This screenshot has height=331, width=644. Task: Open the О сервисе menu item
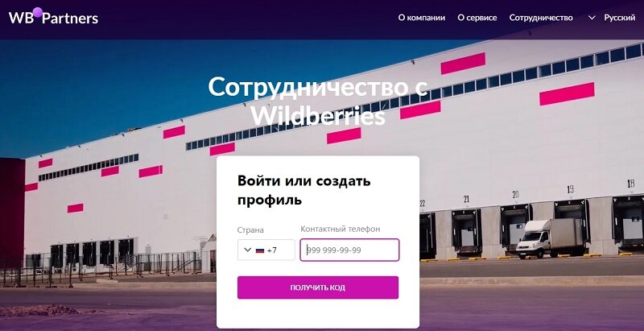pyautogui.click(x=477, y=18)
